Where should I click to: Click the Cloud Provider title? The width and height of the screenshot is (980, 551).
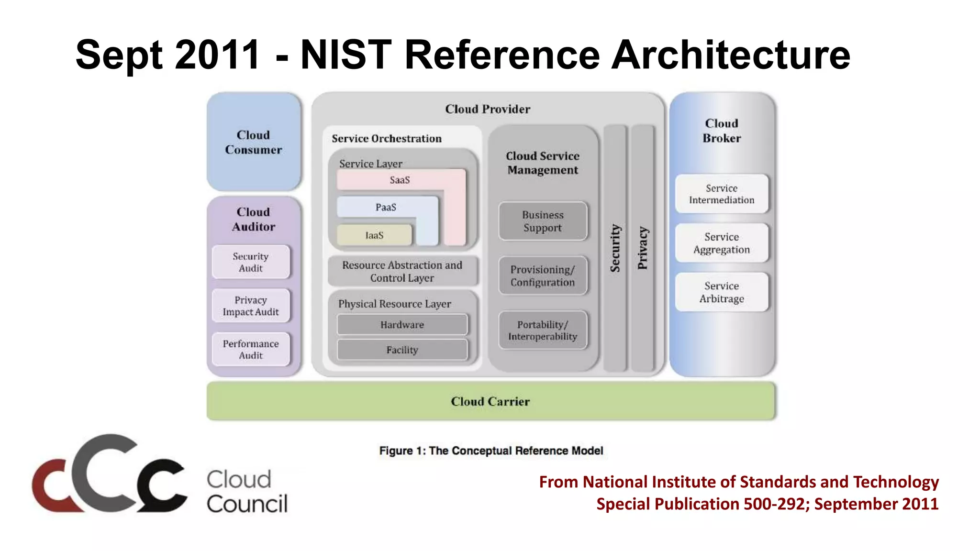pyautogui.click(x=488, y=109)
